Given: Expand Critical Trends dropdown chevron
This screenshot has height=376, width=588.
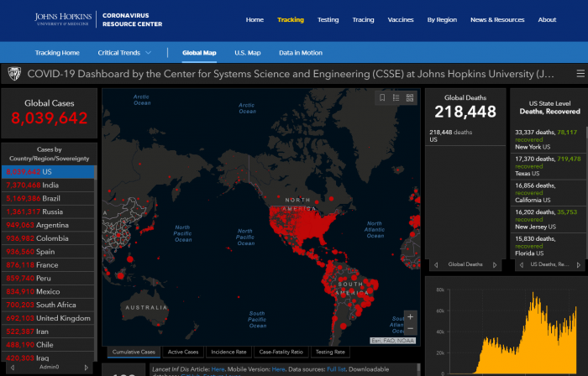Looking at the screenshot, I should pos(148,53).
